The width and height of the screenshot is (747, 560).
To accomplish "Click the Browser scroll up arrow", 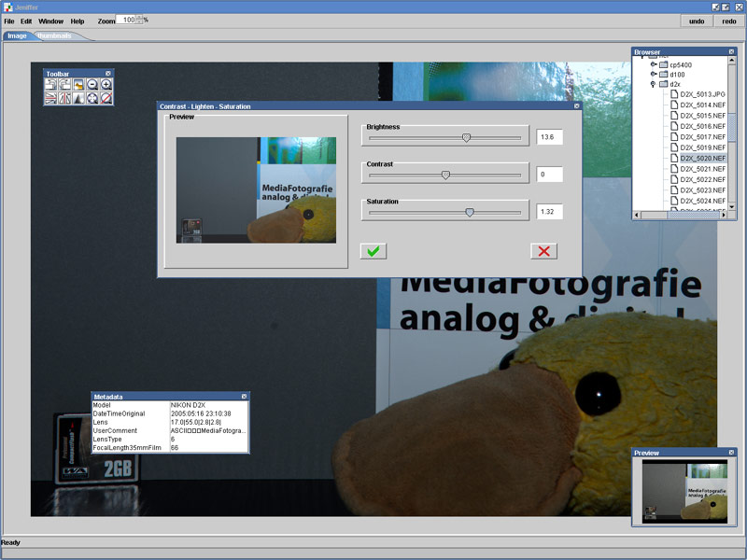I will [732, 61].
